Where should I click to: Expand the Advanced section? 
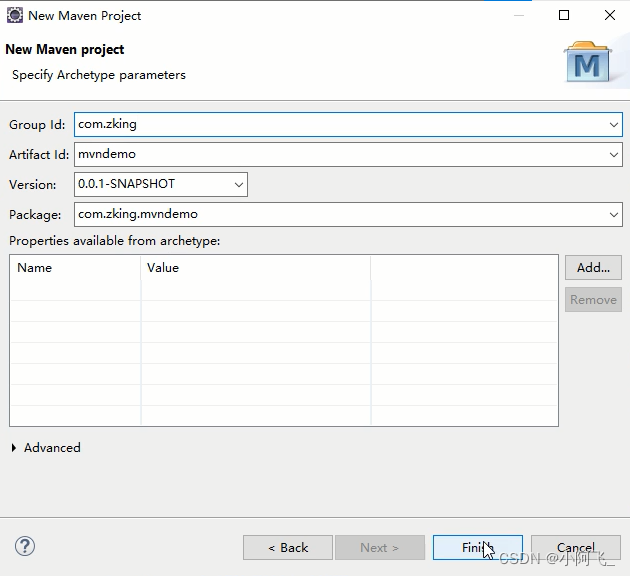[14, 448]
